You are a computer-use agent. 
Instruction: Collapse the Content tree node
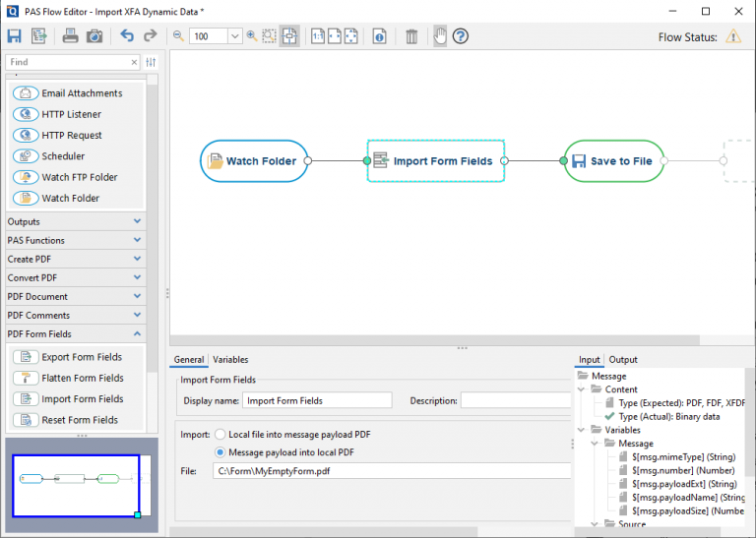(582, 389)
